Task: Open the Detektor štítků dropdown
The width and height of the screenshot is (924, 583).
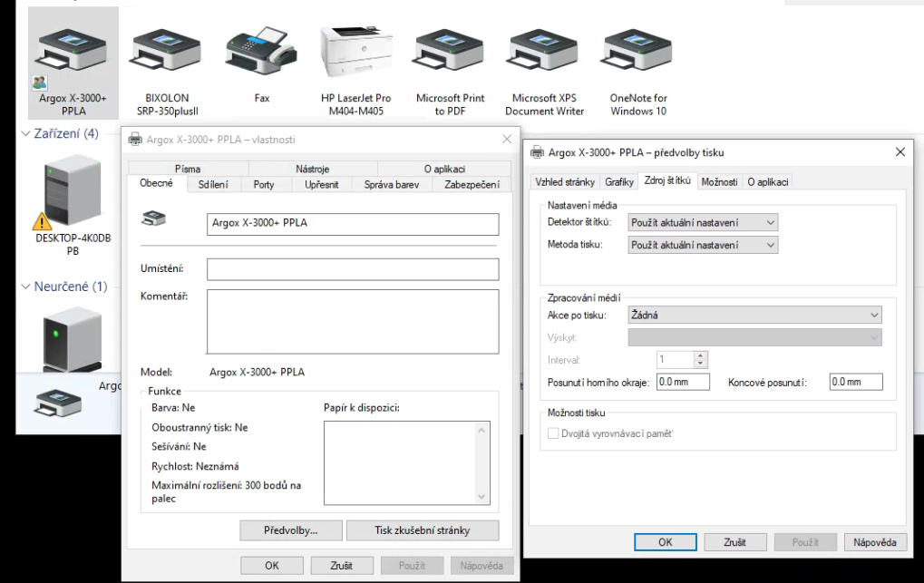Action: pos(703,222)
